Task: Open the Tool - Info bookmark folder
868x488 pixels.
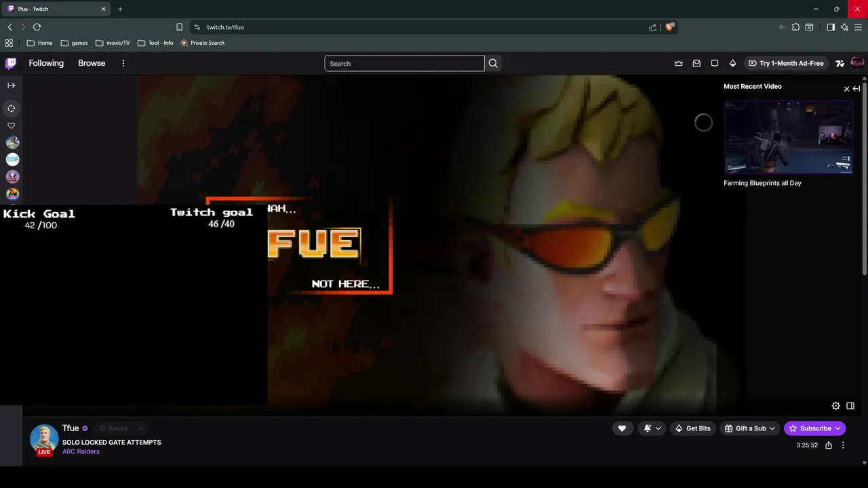Action: [155, 43]
